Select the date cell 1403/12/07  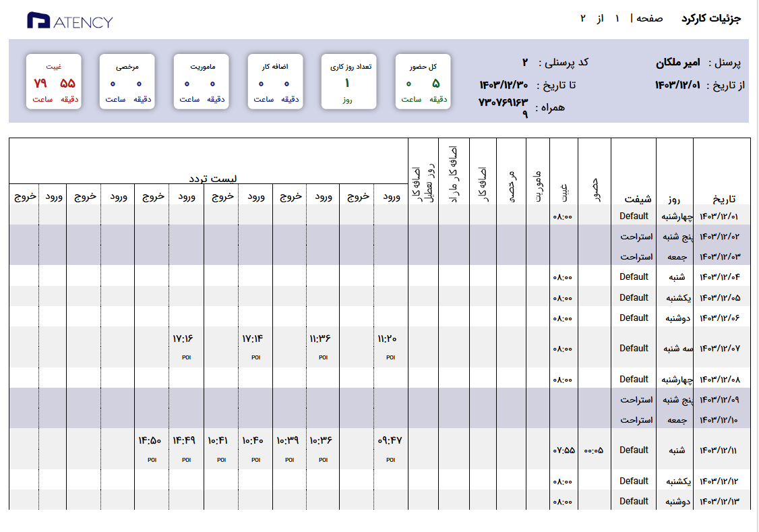[x=721, y=349]
